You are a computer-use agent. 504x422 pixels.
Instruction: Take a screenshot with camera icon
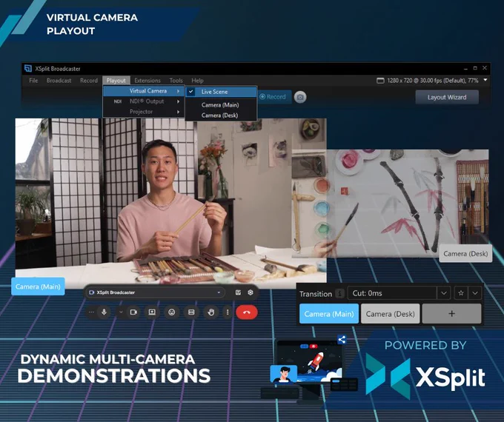pyautogui.click(x=300, y=97)
